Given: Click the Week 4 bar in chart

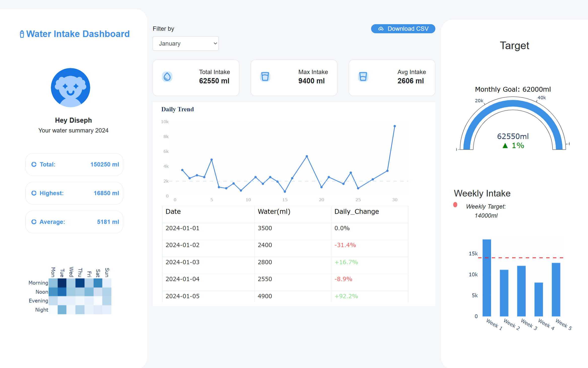Looking at the screenshot, I should coord(539,300).
